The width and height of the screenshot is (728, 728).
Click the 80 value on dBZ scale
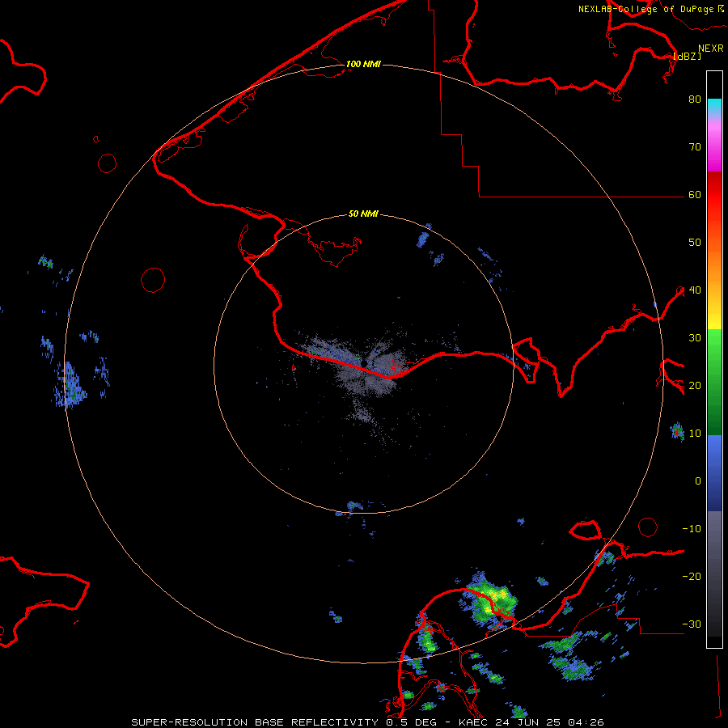coord(695,99)
